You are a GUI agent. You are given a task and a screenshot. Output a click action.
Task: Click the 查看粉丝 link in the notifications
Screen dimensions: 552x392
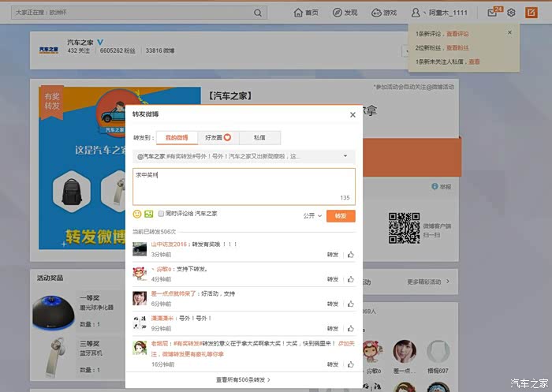tap(457, 48)
